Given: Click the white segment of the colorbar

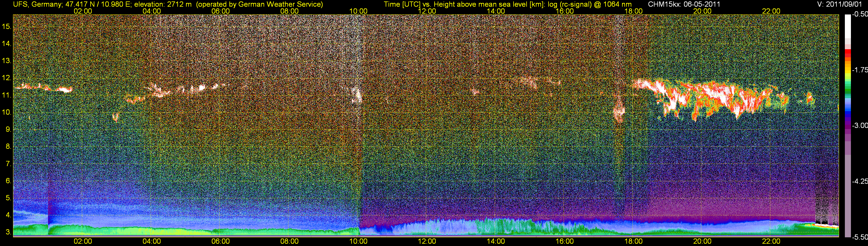Looking at the screenshot, I should [847, 26].
